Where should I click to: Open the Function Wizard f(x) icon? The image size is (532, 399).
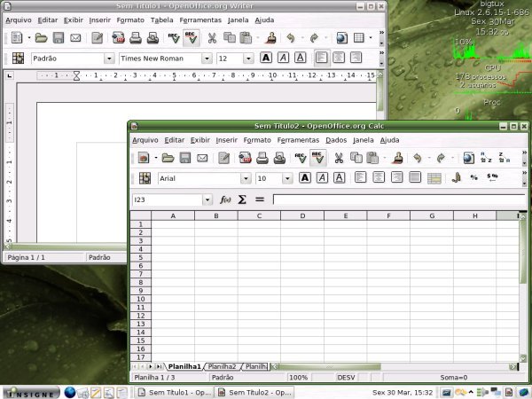(225, 199)
